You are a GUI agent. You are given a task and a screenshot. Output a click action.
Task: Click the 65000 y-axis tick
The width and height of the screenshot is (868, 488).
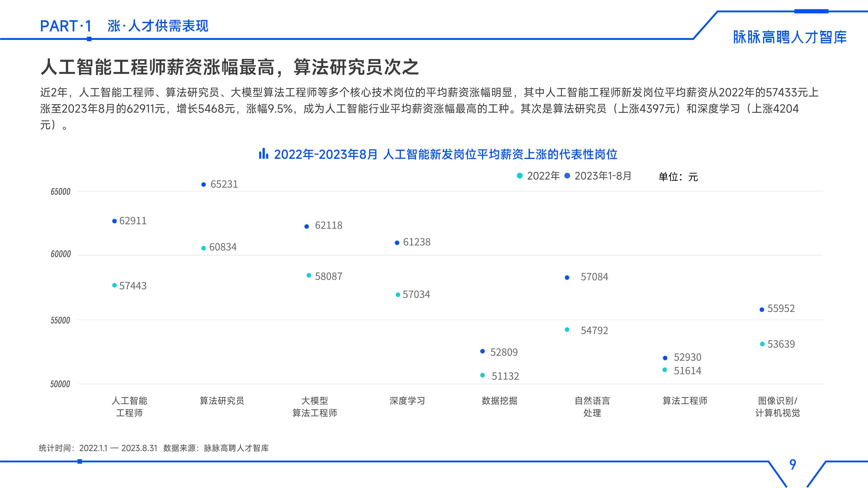[x=61, y=192]
